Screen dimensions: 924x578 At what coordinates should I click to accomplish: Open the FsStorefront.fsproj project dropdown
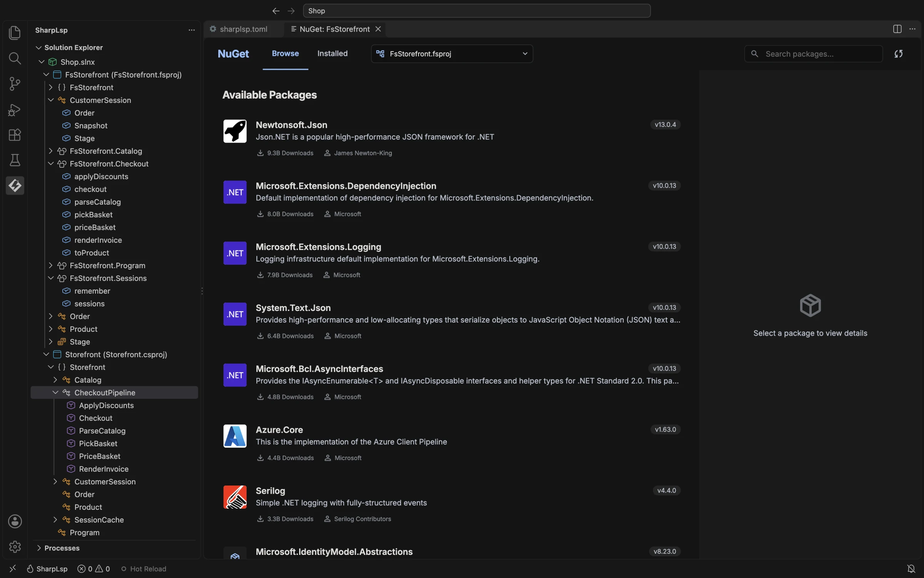point(452,54)
